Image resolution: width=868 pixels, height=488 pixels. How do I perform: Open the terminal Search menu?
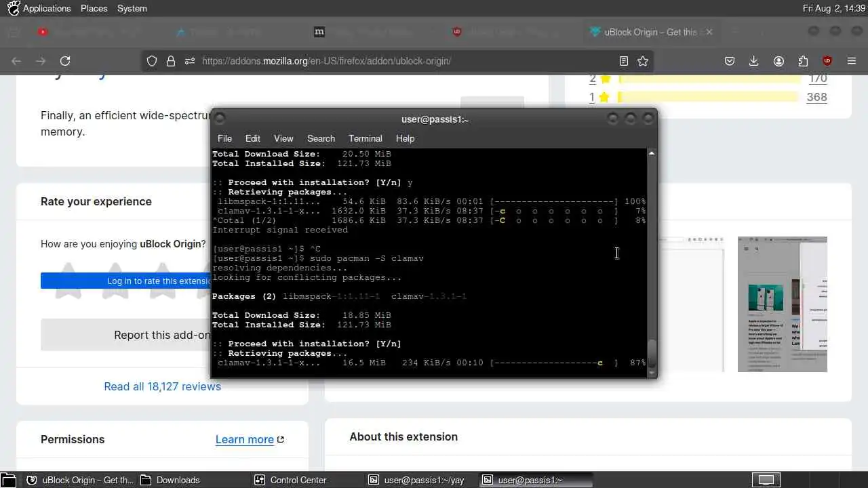pos(321,138)
